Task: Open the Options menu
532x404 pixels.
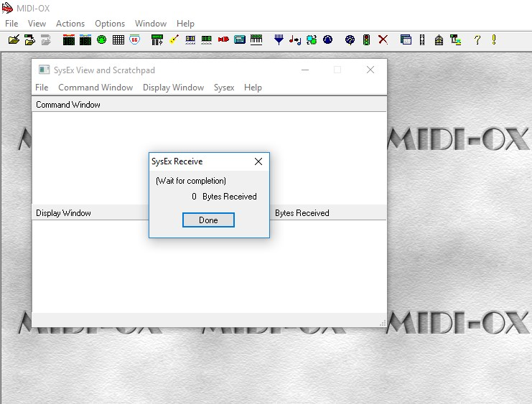Action: pyautogui.click(x=110, y=24)
